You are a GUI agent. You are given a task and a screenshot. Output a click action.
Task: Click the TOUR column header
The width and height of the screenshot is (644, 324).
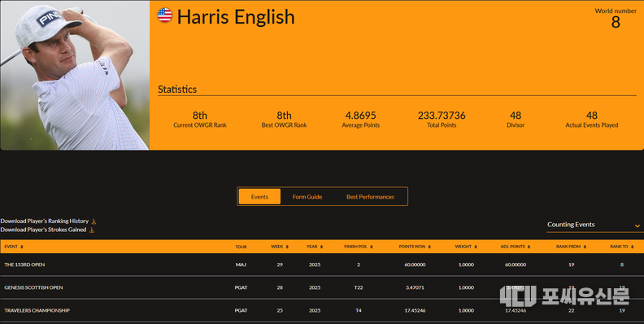coord(241,247)
